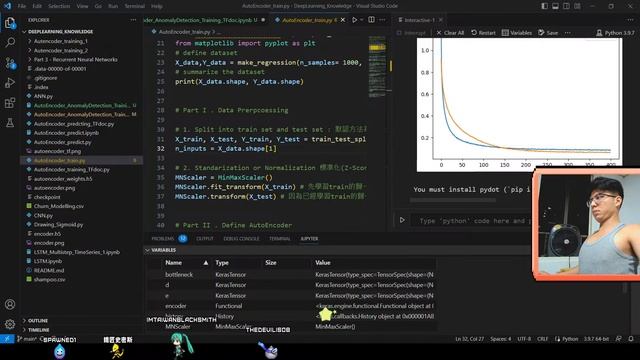
Task: Switch to the TERMINAL panel tab
Action: [x=280, y=238]
